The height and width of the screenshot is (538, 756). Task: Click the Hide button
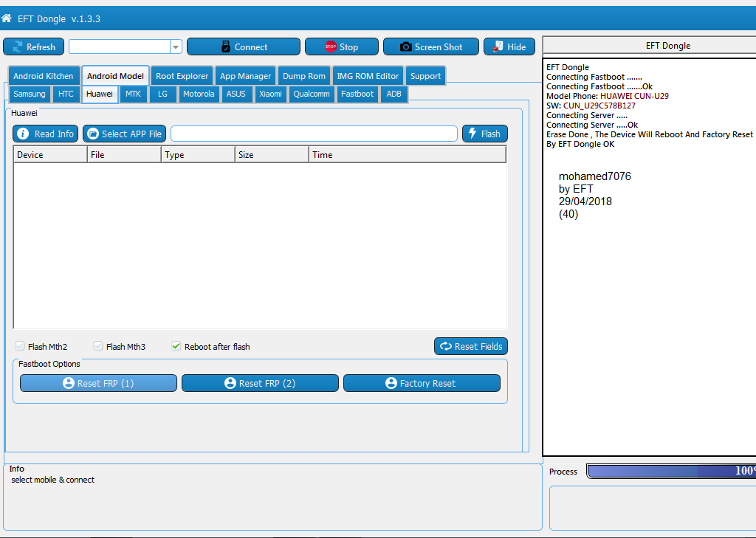[x=509, y=46]
